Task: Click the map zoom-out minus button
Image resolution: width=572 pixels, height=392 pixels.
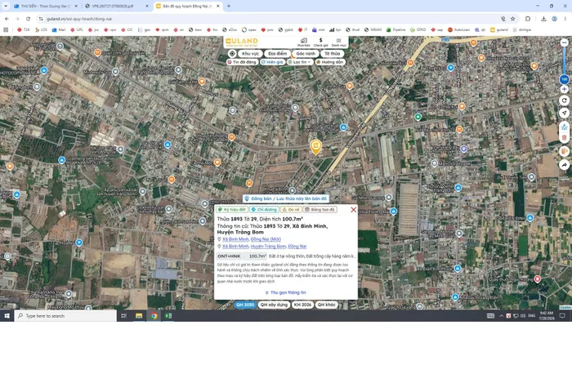Action: [565, 42]
